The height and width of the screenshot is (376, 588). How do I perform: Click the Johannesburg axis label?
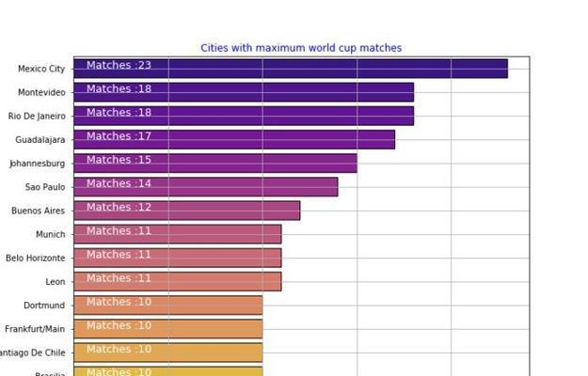pos(37,164)
